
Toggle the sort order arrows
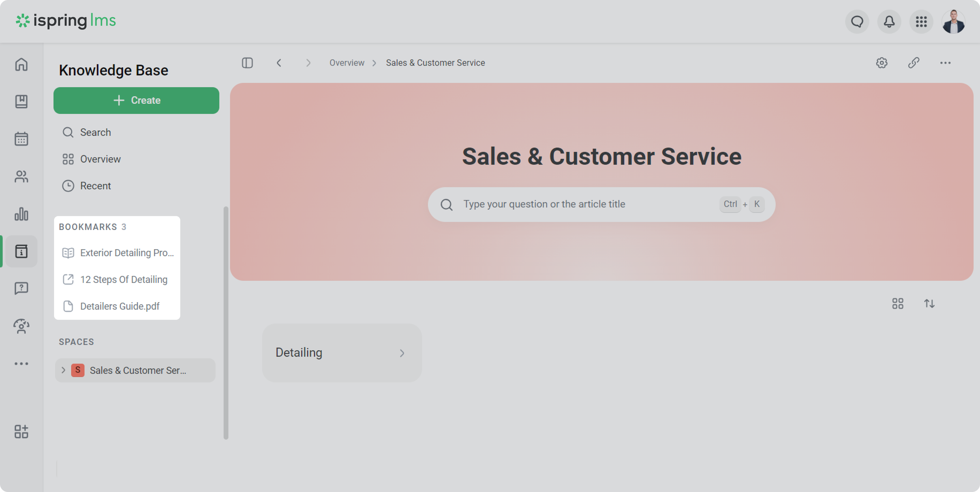pyautogui.click(x=929, y=303)
